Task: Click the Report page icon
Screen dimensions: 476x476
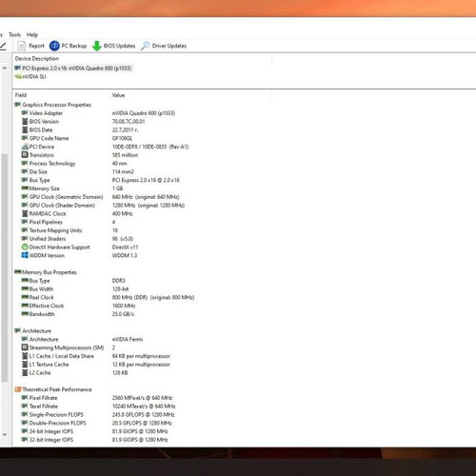Action: point(22,46)
